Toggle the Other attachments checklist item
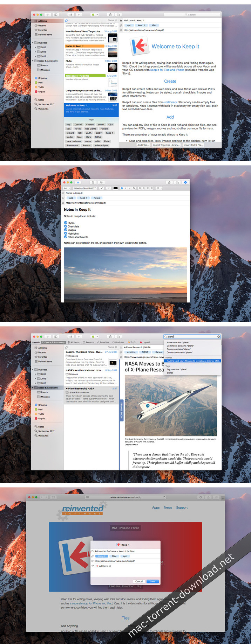The image size is (251, 644). pyautogui.click(x=66, y=237)
